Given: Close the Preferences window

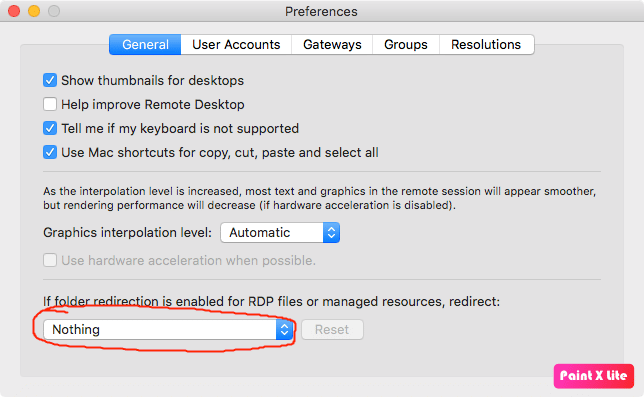Looking at the screenshot, I should pyautogui.click(x=14, y=11).
